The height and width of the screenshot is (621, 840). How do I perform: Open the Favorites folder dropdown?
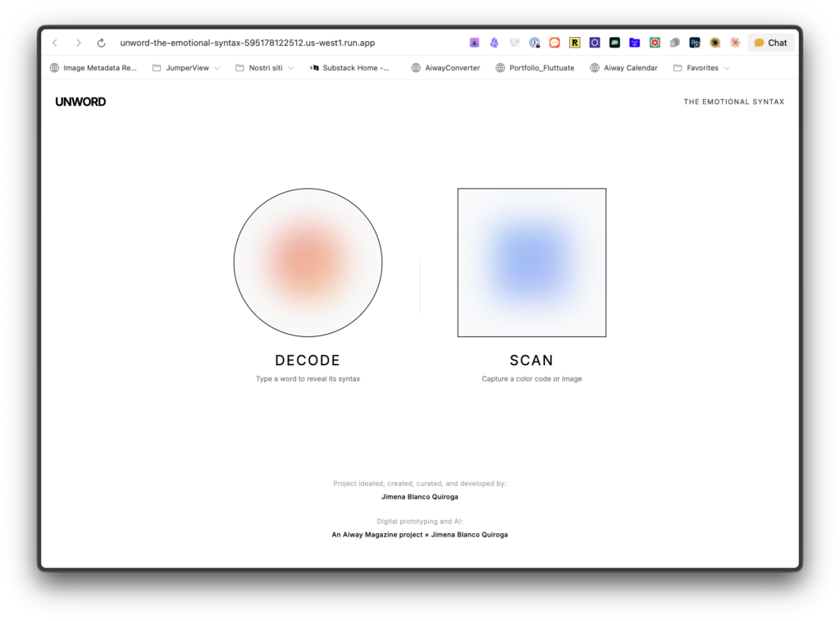click(701, 68)
